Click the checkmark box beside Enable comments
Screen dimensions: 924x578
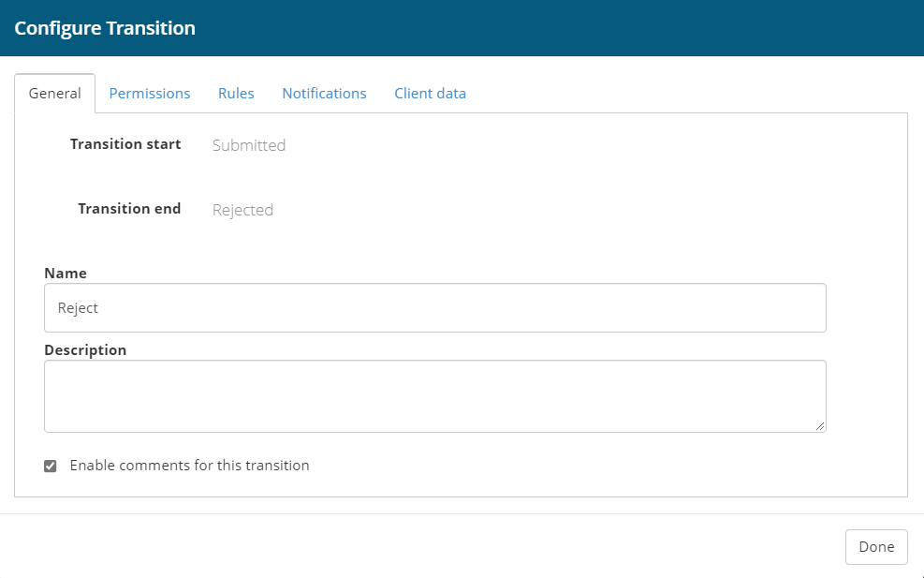click(51, 466)
